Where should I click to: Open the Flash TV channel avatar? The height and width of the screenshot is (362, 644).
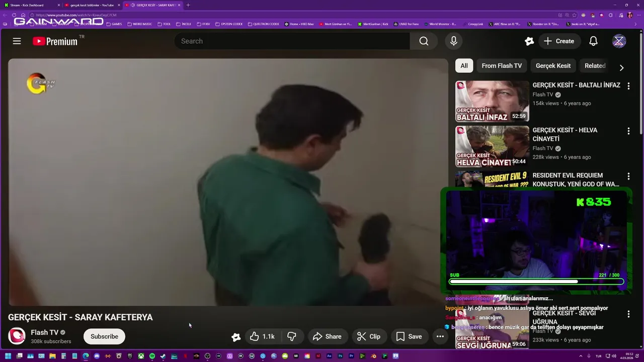(x=17, y=336)
